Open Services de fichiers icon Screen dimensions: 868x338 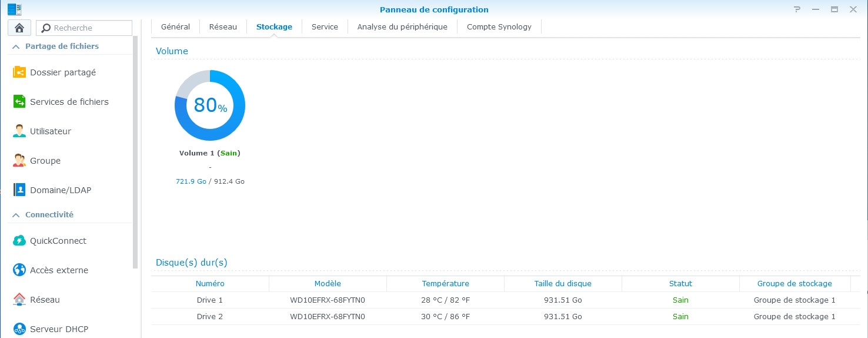pos(19,102)
